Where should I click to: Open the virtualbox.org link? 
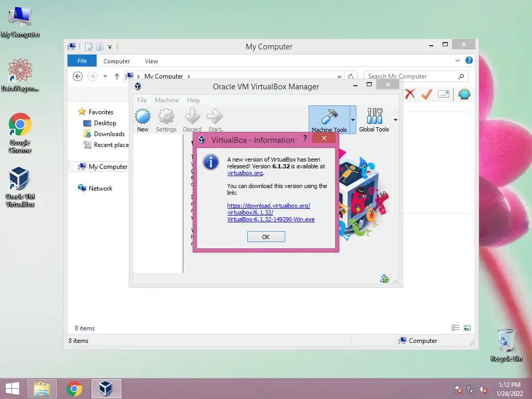pos(245,173)
